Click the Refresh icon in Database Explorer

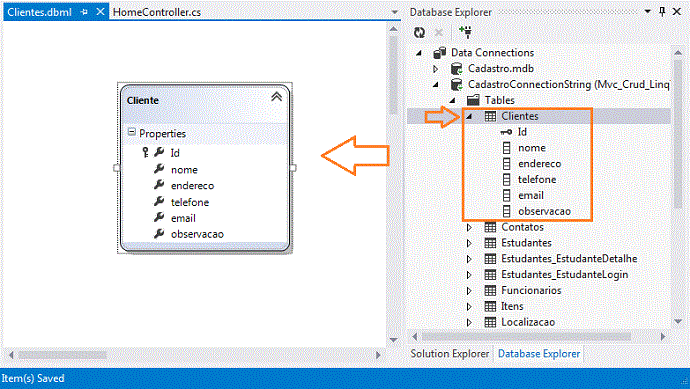point(419,32)
